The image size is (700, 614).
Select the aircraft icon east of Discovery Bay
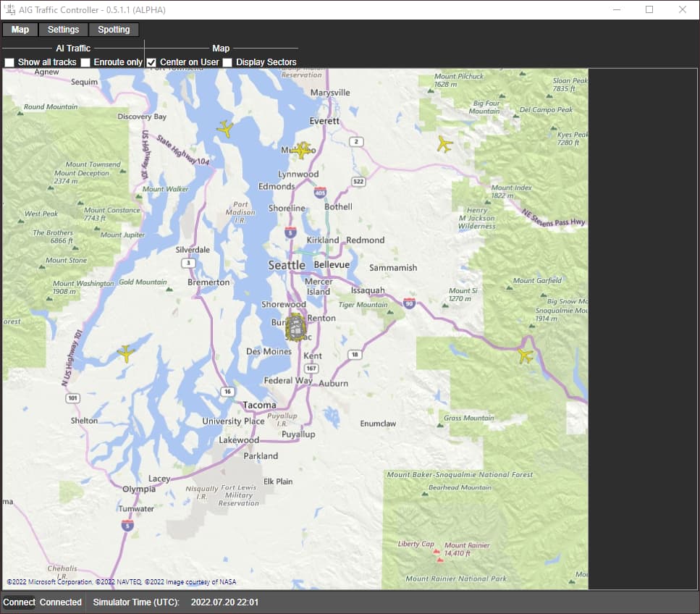pos(225,129)
